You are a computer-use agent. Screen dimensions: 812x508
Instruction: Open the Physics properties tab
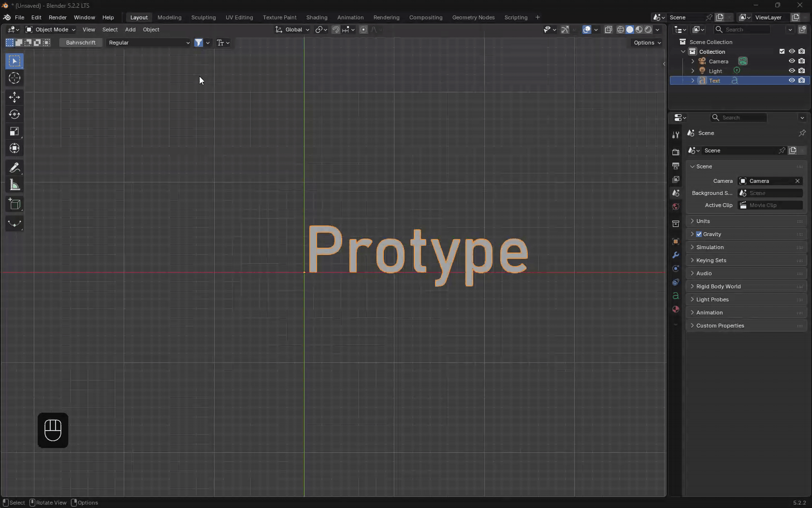coord(676,269)
